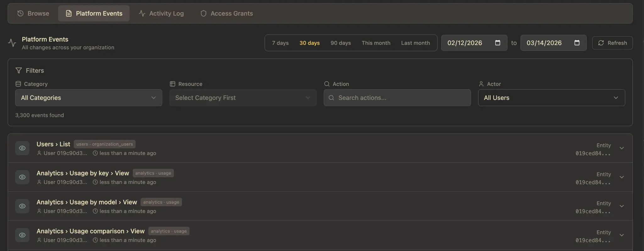Click the Browse history clock icon
The image size is (644, 251).
click(20, 13)
